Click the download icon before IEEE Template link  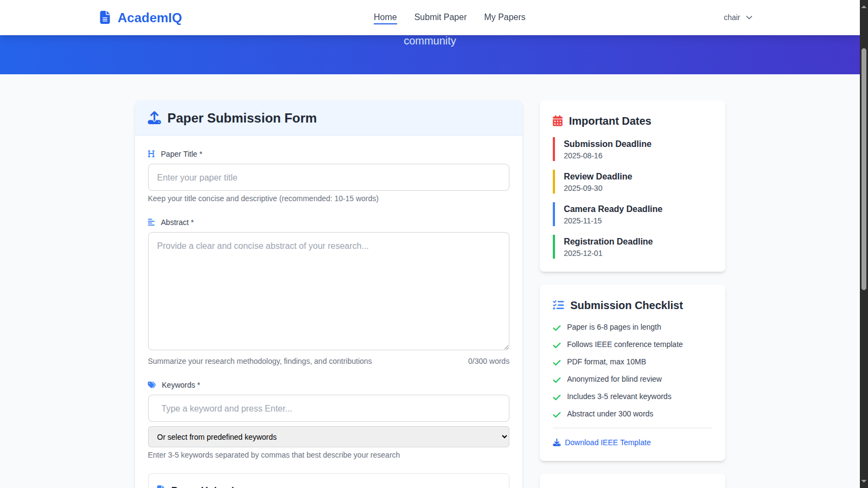(557, 442)
